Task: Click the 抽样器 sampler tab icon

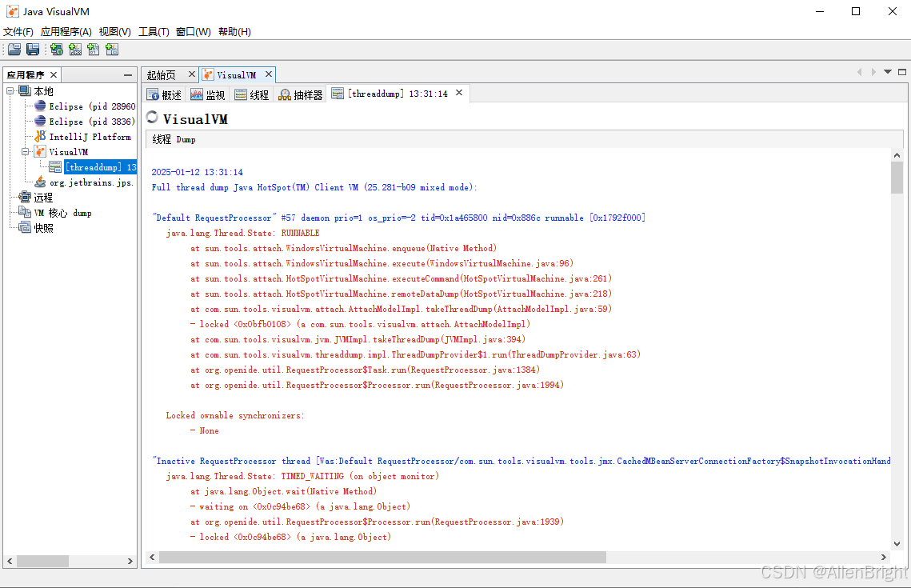Action: (285, 94)
